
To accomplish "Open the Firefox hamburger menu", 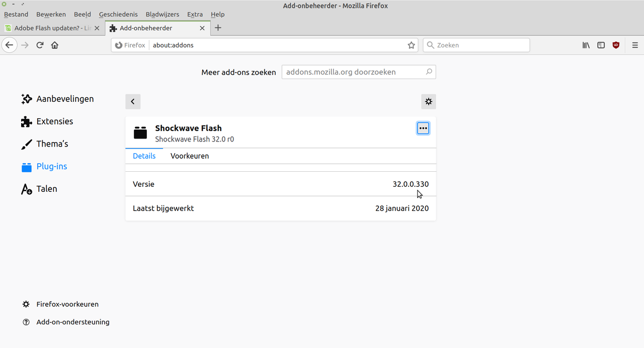I will (x=635, y=45).
